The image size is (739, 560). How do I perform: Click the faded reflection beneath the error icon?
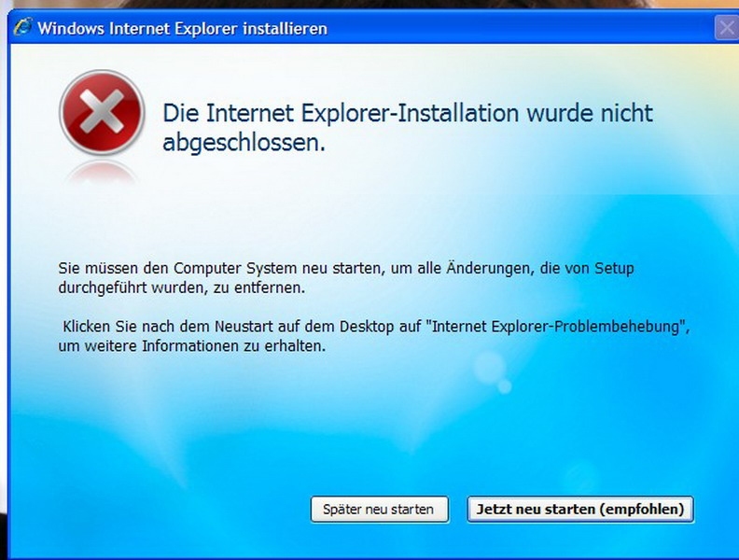click(x=102, y=173)
